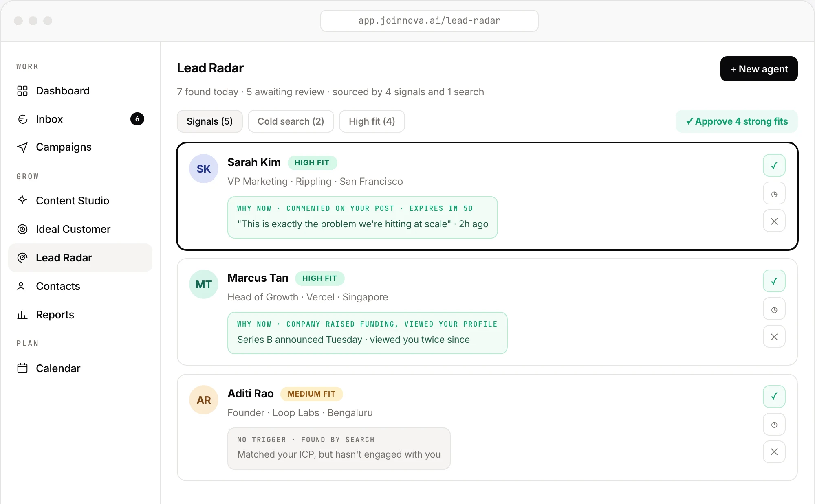Open Content Studio in the sidebar
Screen dimensions: 815x504
[x=80, y=201]
